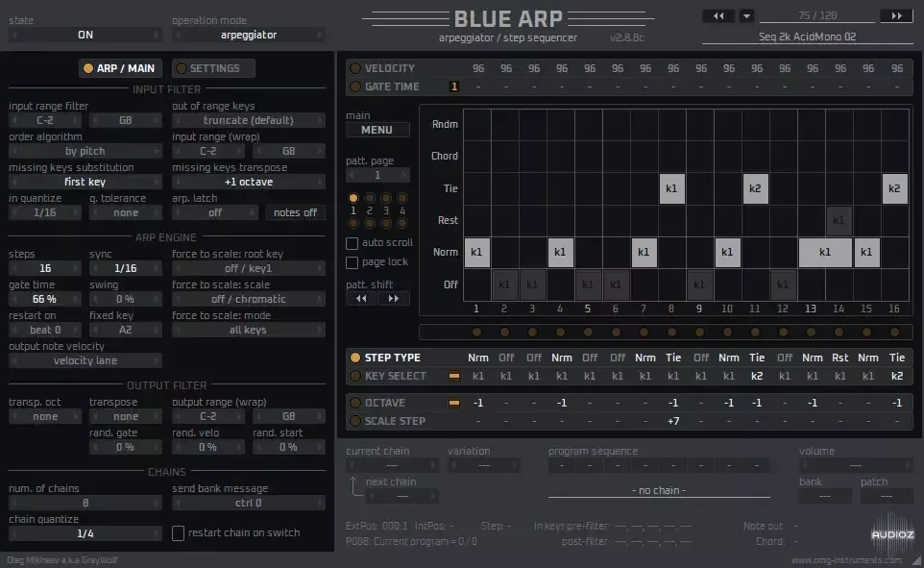Image resolution: width=924 pixels, height=568 pixels.
Task: Click the www.omg-instruments.com link
Action: (x=846, y=559)
